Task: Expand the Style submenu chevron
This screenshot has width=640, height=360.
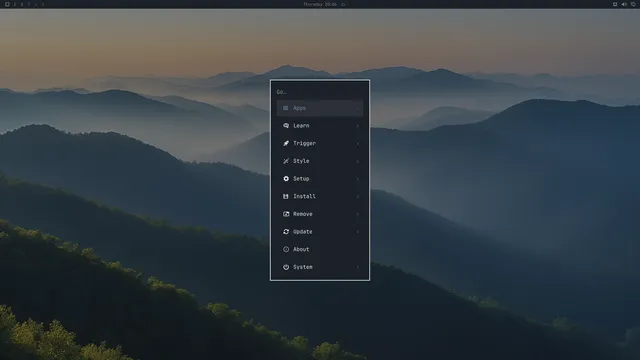Action: pyautogui.click(x=358, y=161)
